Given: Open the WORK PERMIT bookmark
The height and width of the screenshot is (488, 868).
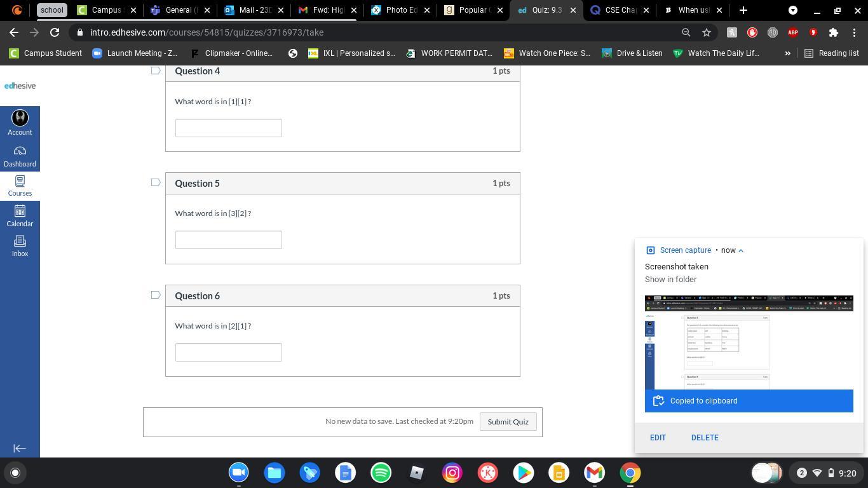Looking at the screenshot, I should 449,53.
